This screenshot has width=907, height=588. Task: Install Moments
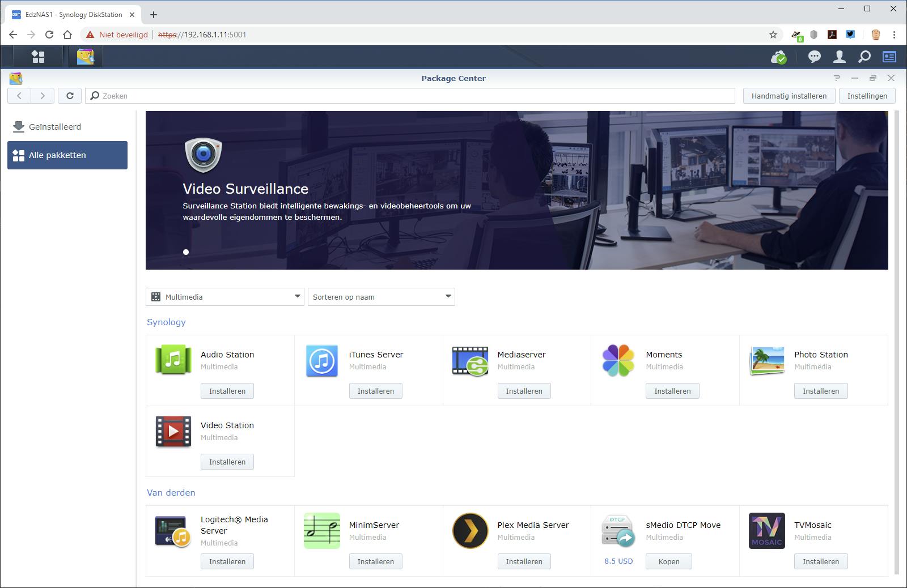pos(672,391)
